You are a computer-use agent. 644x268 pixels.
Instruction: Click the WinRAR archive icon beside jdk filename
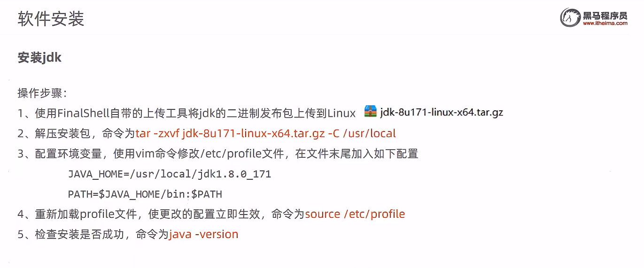point(371,112)
